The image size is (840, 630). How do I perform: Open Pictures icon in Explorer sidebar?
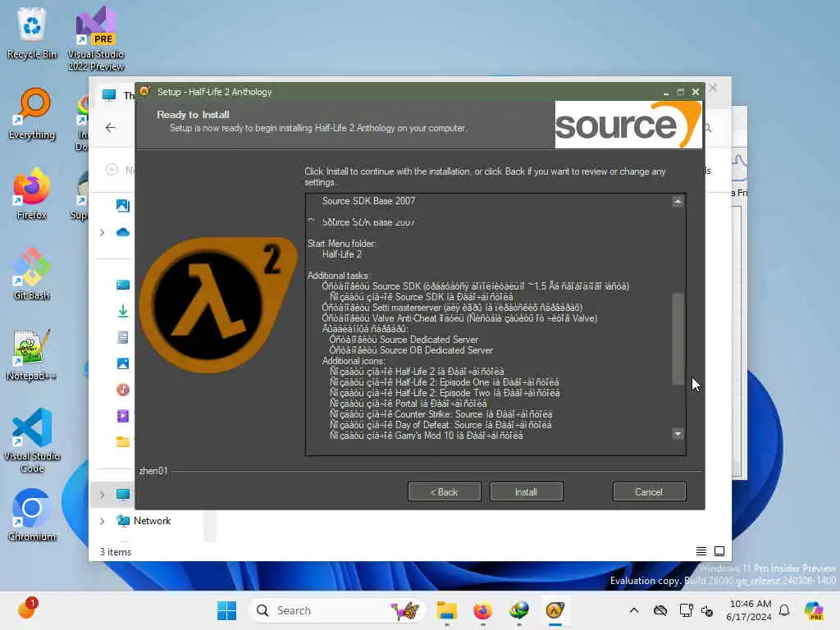tap(123, 363)
